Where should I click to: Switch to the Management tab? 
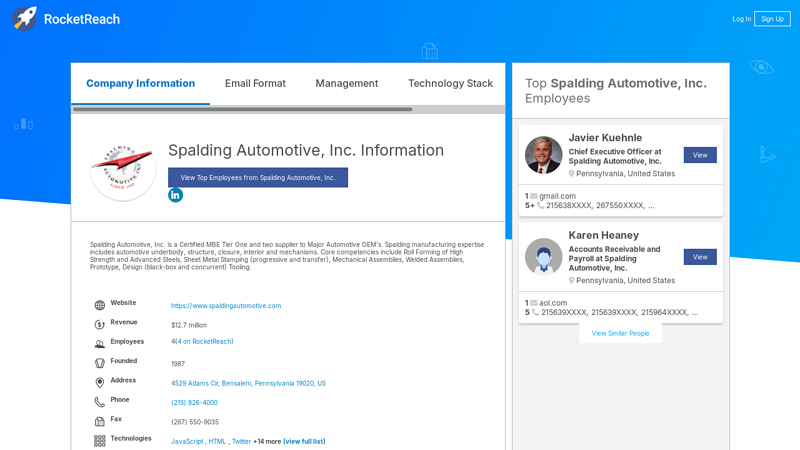[346, 83]
